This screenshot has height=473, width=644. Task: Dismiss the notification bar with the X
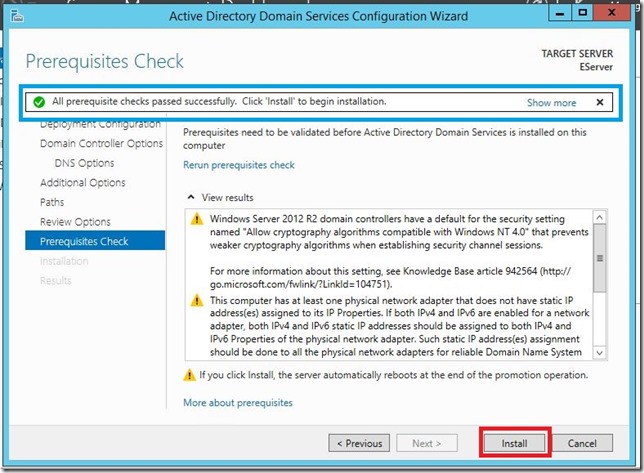(599, 102)
